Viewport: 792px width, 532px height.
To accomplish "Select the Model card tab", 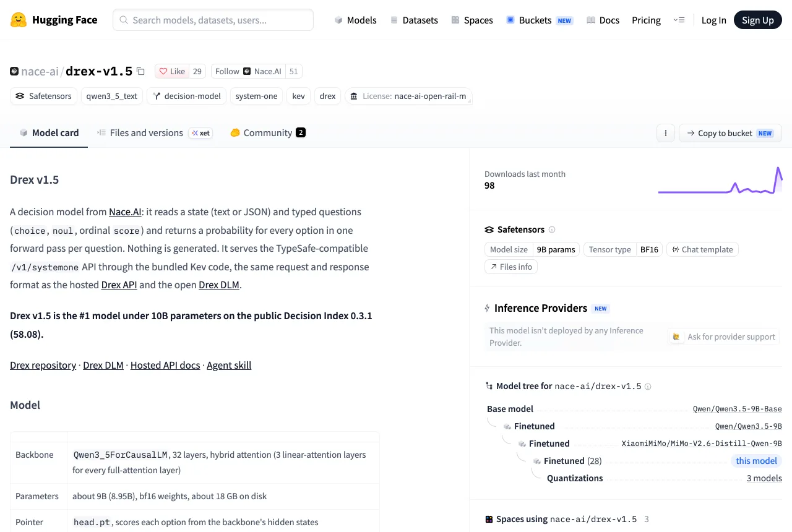I will tap(49, 132).
